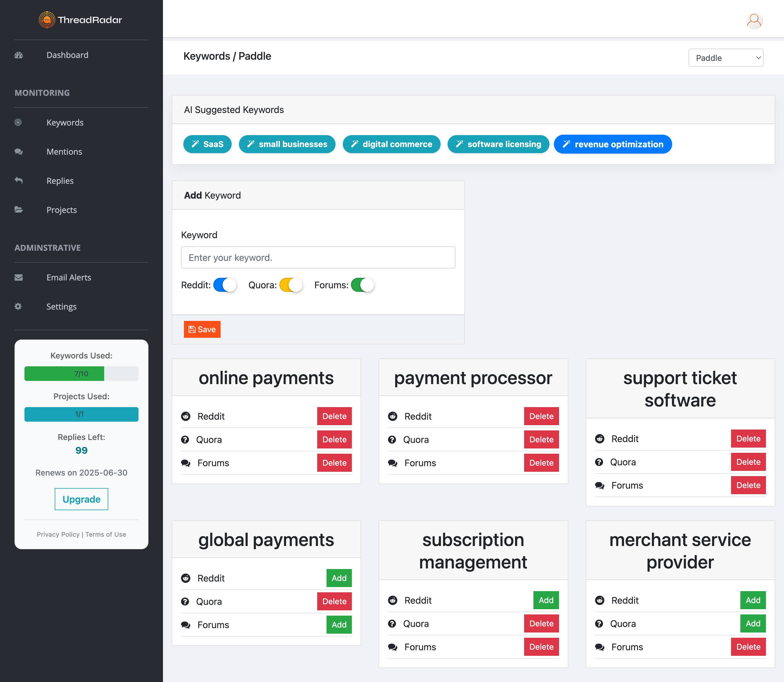The image size is (784, 682).
Task: Open the user profile avatar icon
Action: coord(754,21)
